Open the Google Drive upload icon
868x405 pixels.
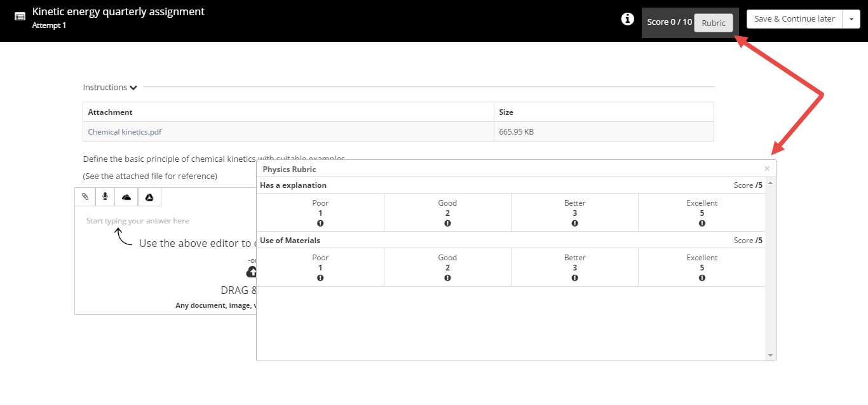click(x=149, y=197)
